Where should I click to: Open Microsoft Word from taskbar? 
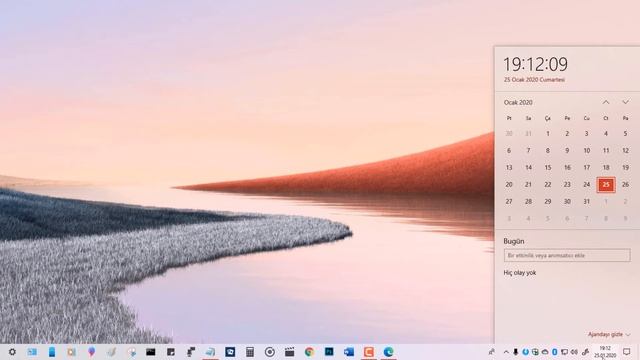click(x=349, y=352)
